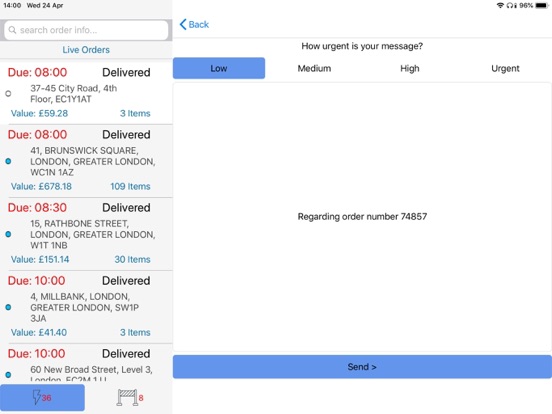Click 30 Items count
The image size is (552, 414).
click(132, 259)
